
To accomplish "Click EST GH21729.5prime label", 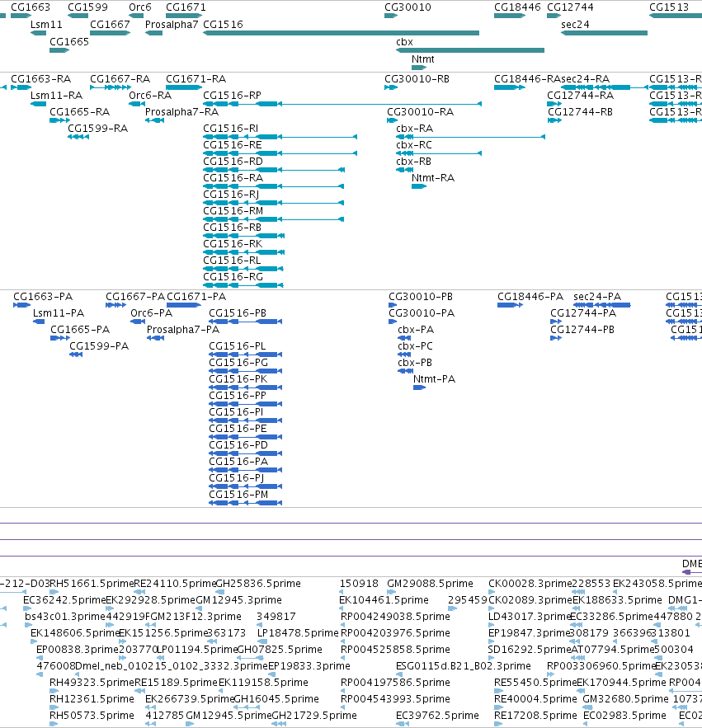I will tap(314, 716).
